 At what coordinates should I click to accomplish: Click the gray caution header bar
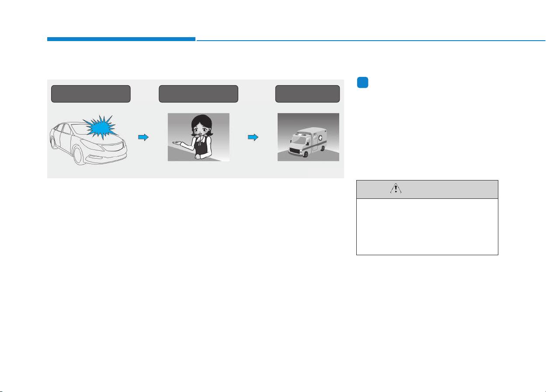point(428,189)
